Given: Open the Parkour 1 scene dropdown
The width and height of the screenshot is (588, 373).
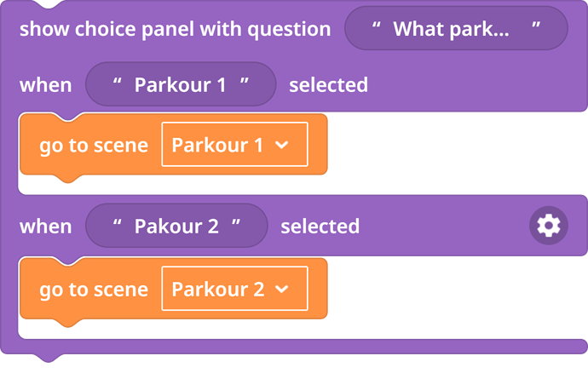Looking at the screenshot, I should pyautogui.click(x=234, y=144).
